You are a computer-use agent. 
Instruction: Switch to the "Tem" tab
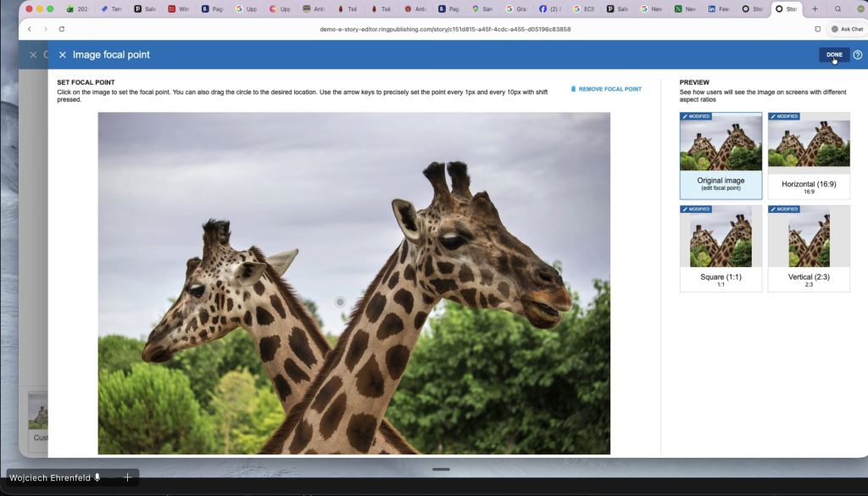(111, 8)
